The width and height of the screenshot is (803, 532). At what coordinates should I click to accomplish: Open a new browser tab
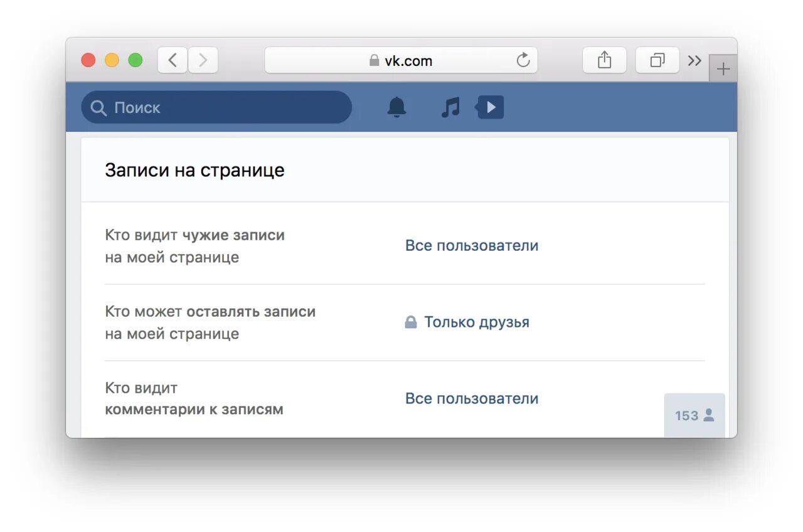[723, 68]
